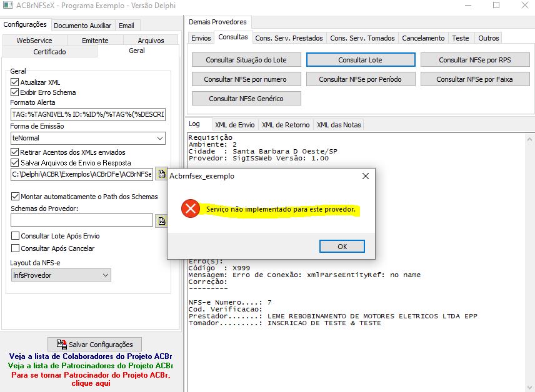Click the Prestador log line with LEME REBOBINAMENTO

point(333,316)
